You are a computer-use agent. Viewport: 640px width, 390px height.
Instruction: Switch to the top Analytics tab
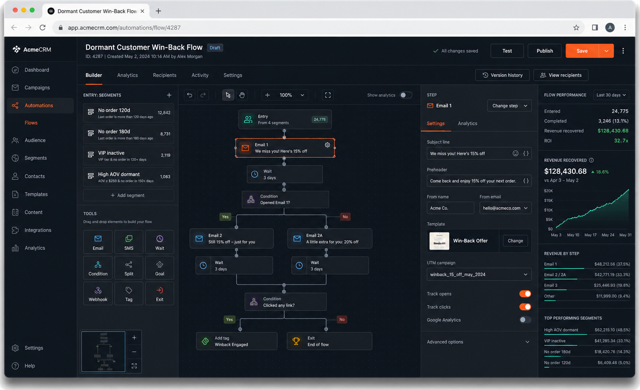click(127, 75)
